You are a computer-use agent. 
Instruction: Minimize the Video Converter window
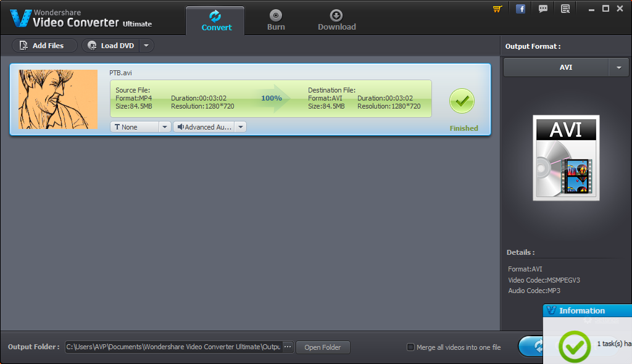click(591, 9)
